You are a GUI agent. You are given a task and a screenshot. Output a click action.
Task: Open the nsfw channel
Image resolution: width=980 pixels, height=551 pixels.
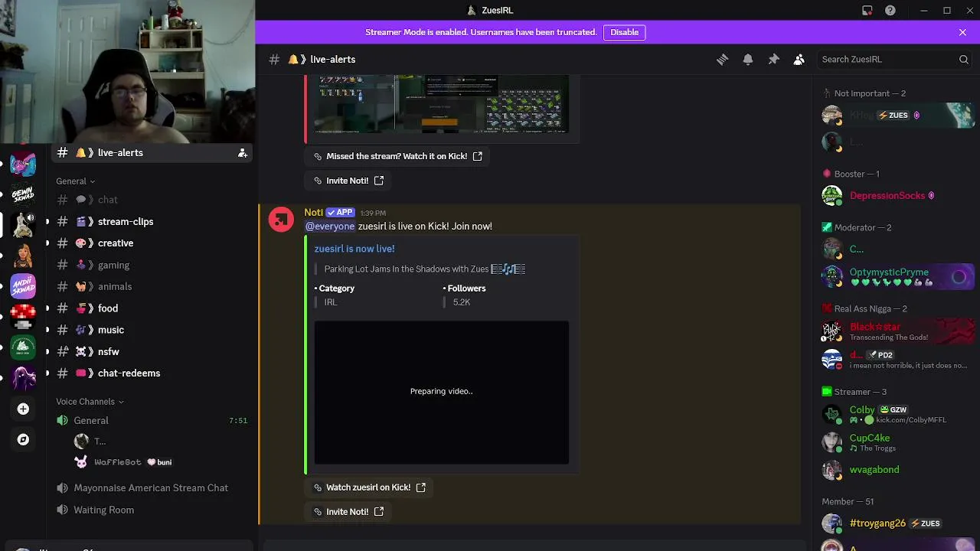click(153, 351)
